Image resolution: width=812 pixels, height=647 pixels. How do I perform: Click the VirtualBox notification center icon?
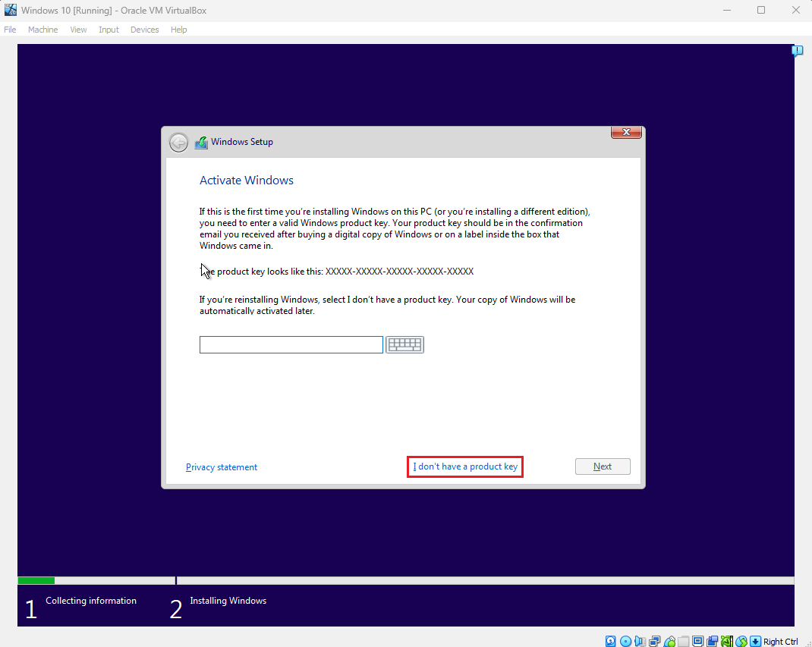(797, 51)
